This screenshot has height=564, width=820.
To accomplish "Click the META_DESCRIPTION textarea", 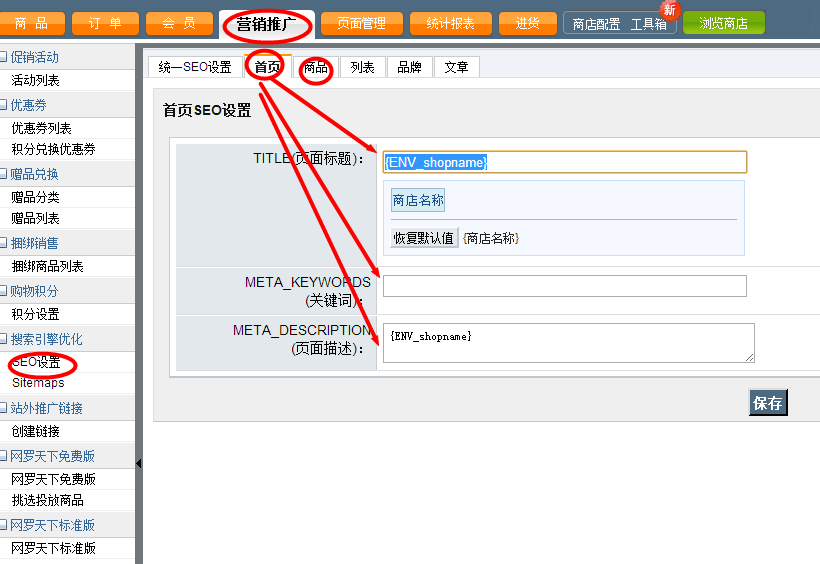I will pos(569,343).
